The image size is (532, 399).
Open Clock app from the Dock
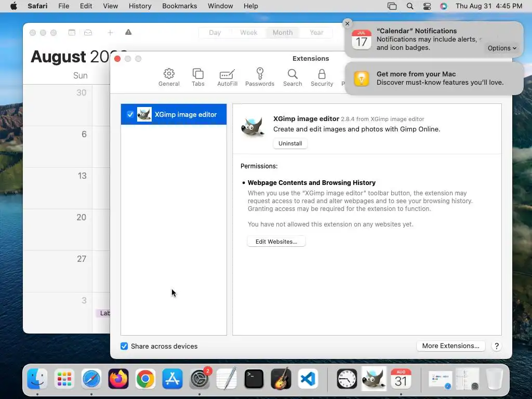click(347, 379)
